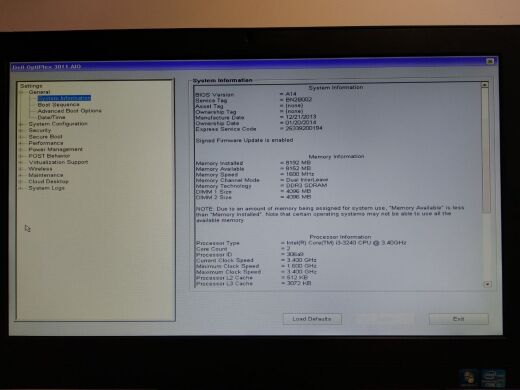The height and width of the screenshot is (390, 520).
Task: Select the Power Management node label
Action: (x=55, y=149)
